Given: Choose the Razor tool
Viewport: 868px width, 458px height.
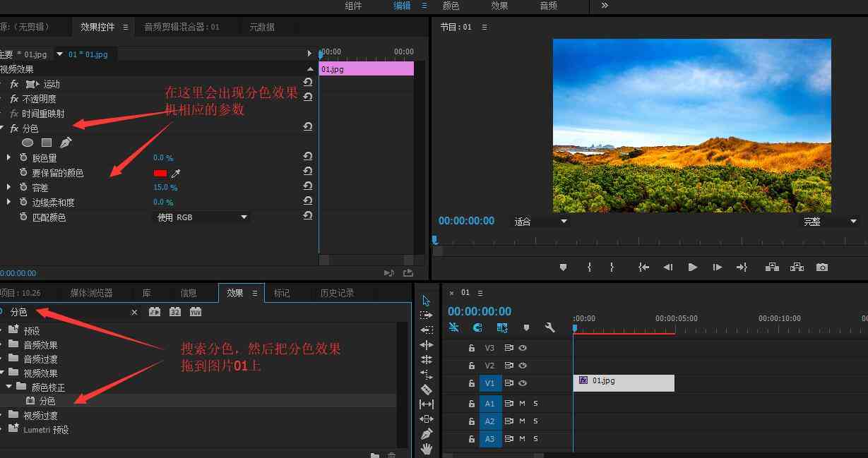Looking at the screenshot, I should [427, 389].
